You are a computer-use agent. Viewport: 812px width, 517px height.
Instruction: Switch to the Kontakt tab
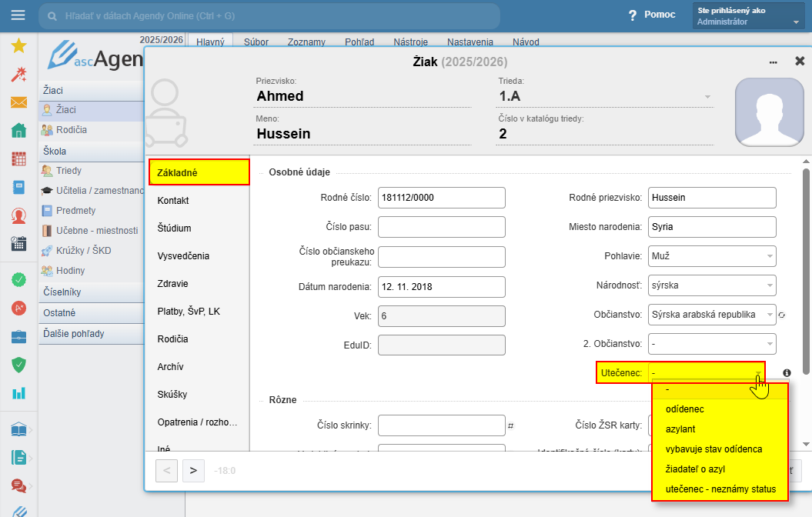173,201
